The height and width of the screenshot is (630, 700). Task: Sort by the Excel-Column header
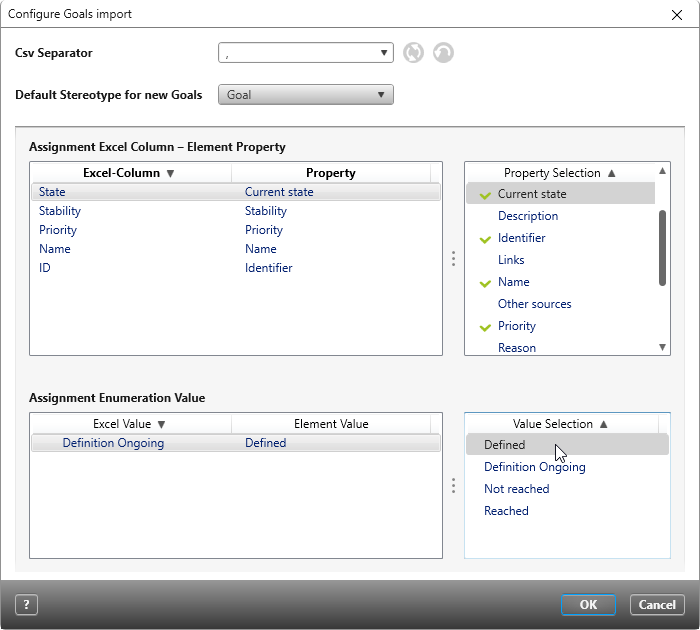(x=130, y=173)
